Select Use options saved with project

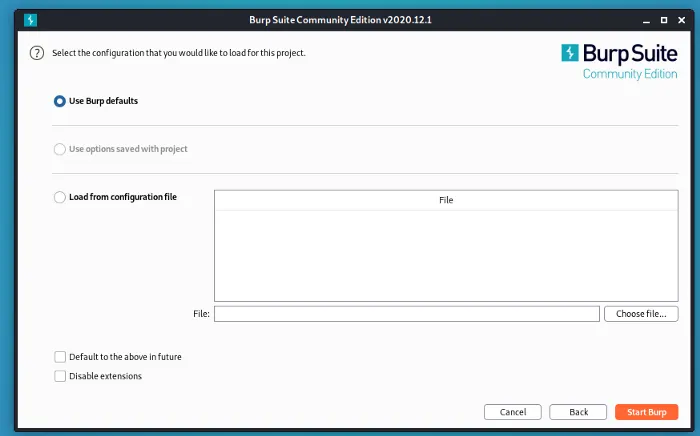tap(59, 149)
